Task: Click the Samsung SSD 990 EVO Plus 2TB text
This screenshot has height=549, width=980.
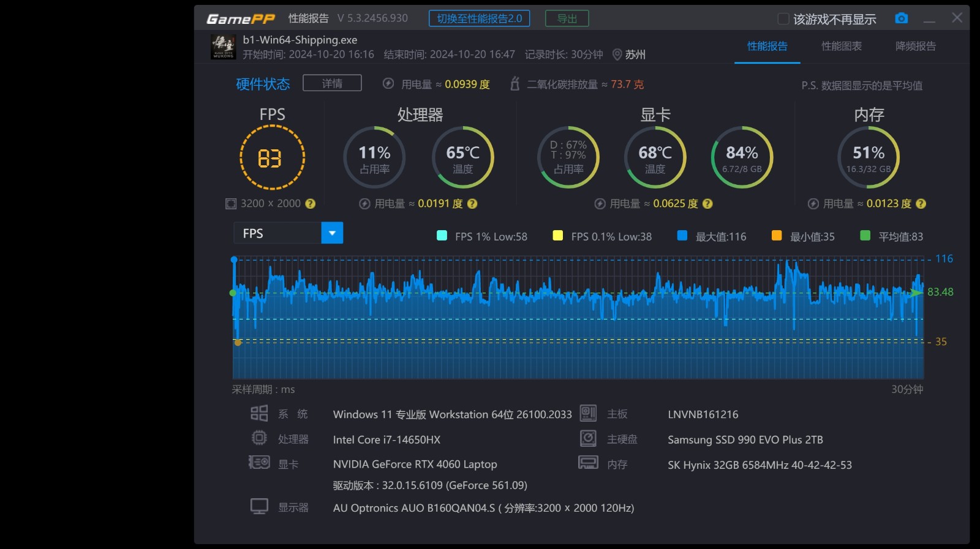Action: (x=745, y=439)
